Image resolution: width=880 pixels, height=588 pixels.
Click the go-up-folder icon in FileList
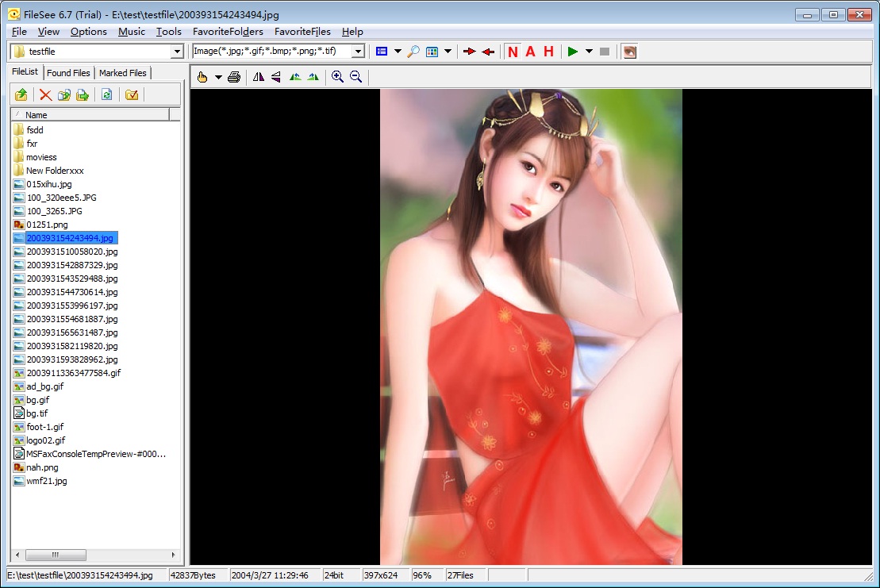click(x=21, y=94)
